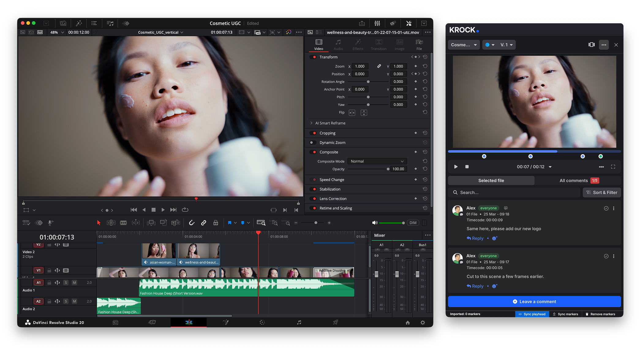Open the Deliver page rocket icon
The width and height of the screenshot is (644, 350).
click(x=336, y=322)
